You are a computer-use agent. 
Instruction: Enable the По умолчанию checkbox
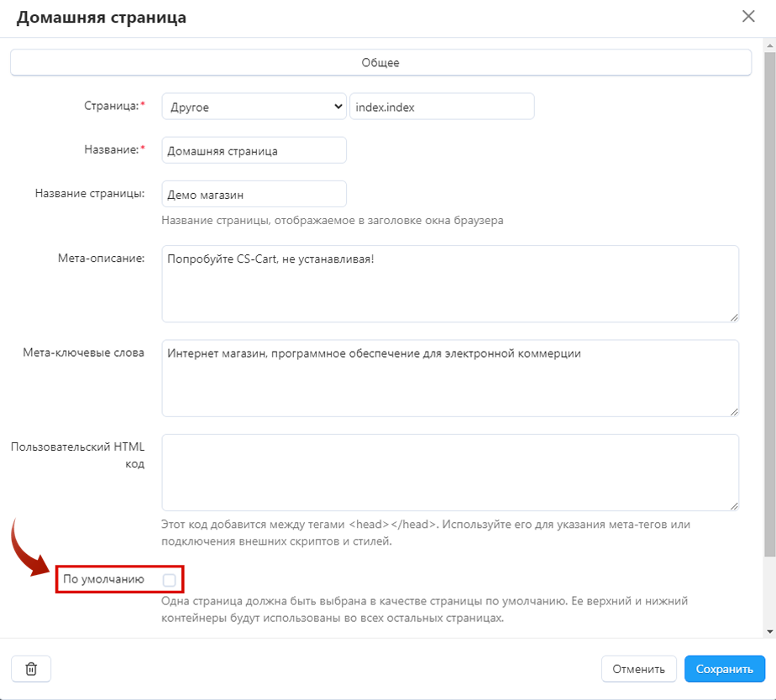click(170, 580)
